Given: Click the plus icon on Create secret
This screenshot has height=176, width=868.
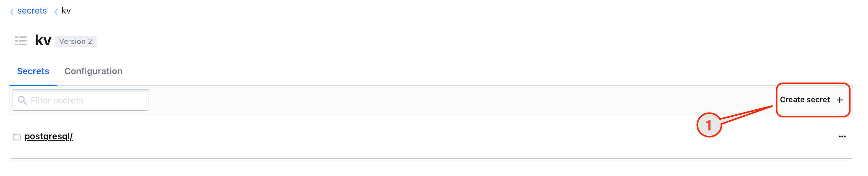Looking at the screenshot, I should [x=840, y=100].
